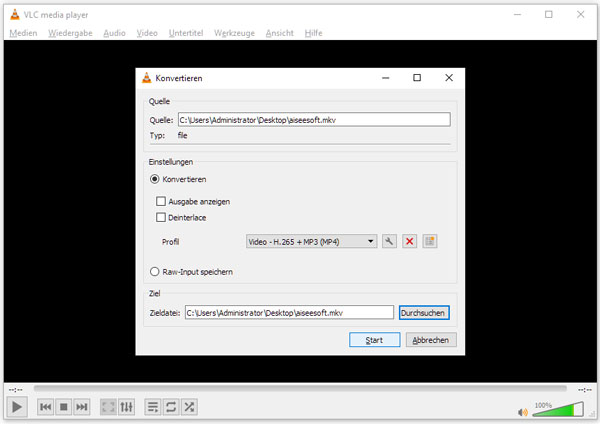Click the Start conversion button
Viewport: 600px width, 424px height.
(374, 340)
